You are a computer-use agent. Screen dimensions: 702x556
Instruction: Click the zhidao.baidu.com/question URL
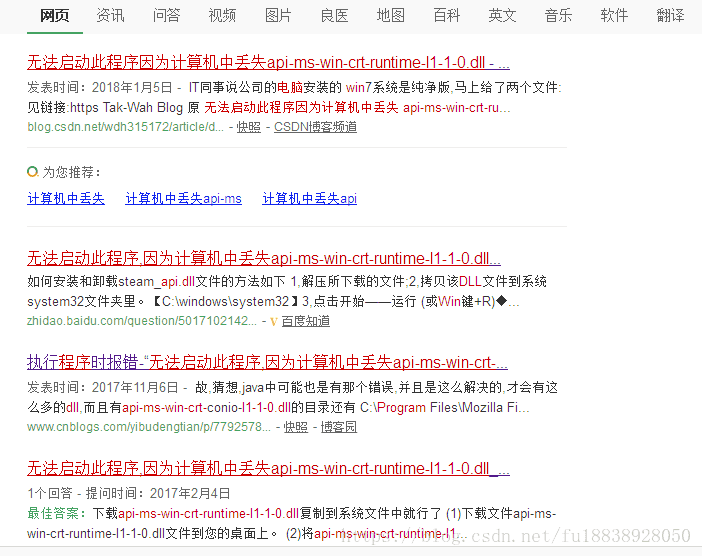coord(142,321)
